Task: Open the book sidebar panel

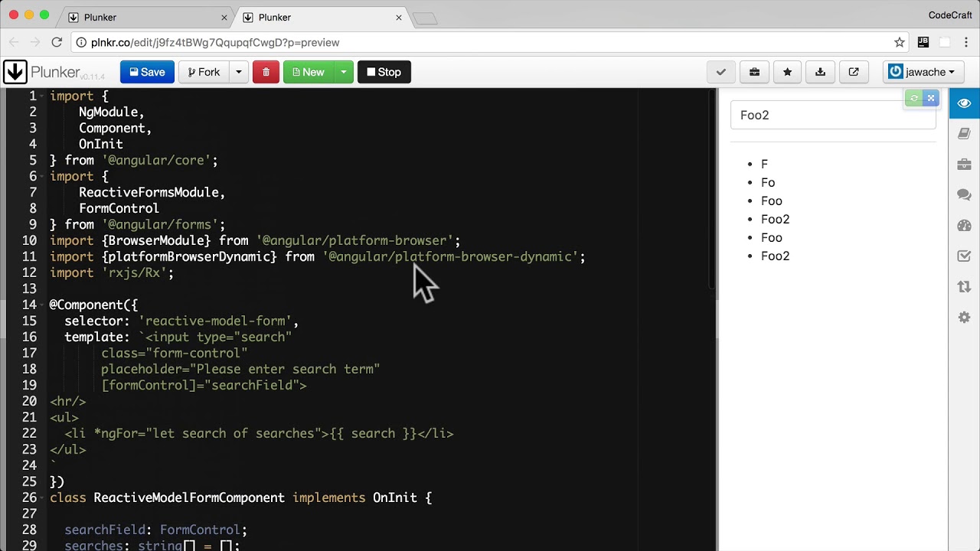Action: pos(964,134)
